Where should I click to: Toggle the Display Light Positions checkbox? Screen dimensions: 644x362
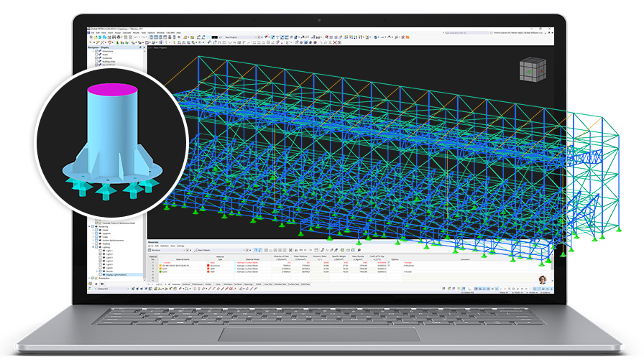point(100,274)
